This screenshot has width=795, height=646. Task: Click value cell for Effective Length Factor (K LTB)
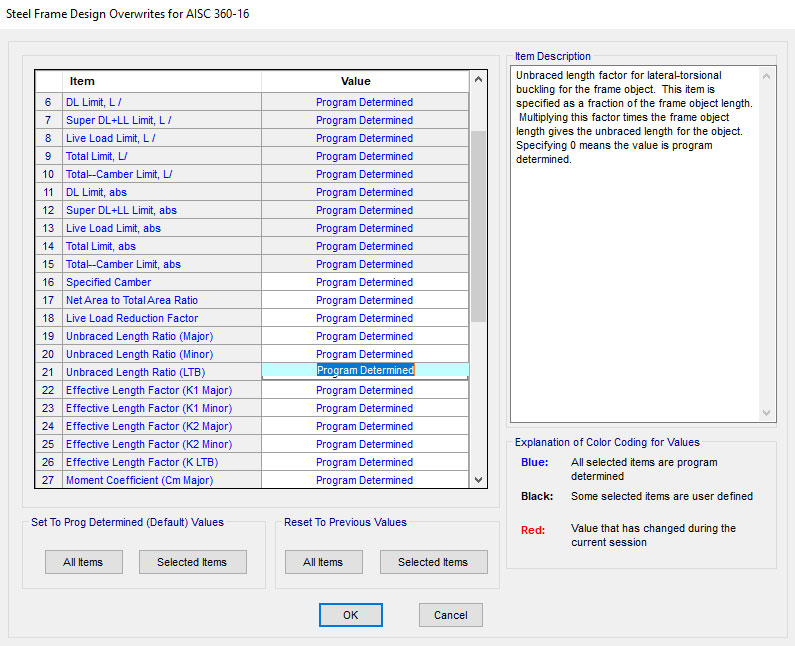click(365, 462)
